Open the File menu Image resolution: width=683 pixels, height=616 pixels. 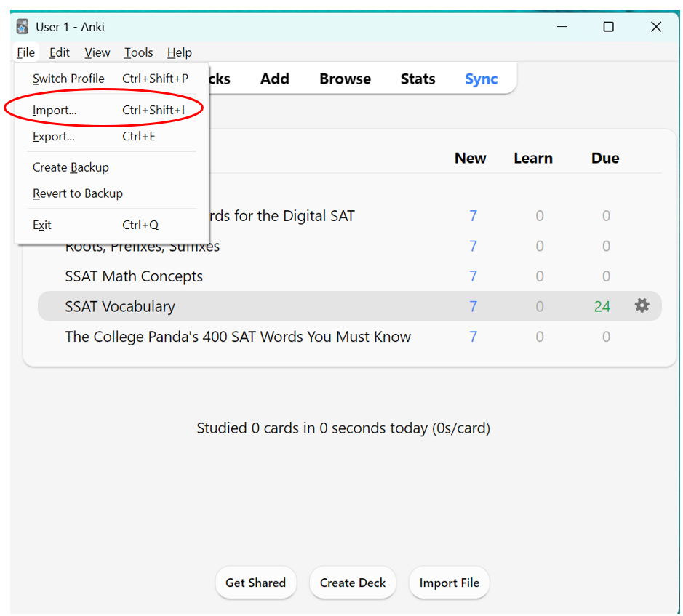point(25,52)
